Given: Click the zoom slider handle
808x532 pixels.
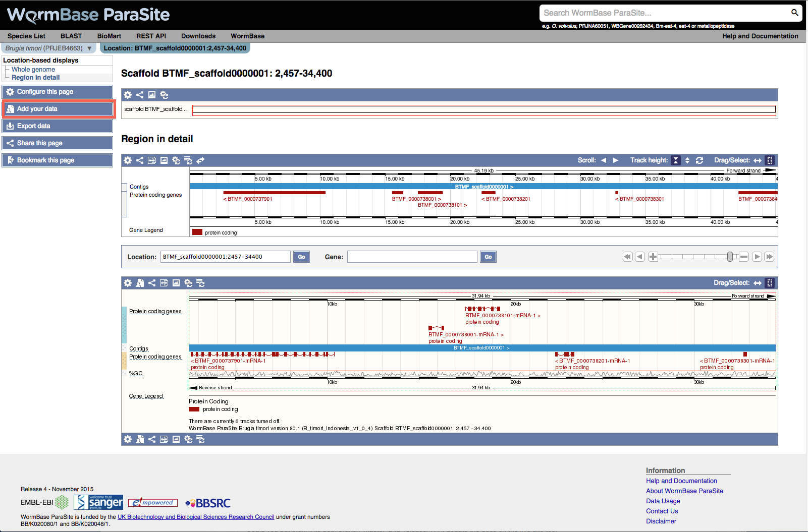Looking at the screenshot, I should click(x=730, y=257).
